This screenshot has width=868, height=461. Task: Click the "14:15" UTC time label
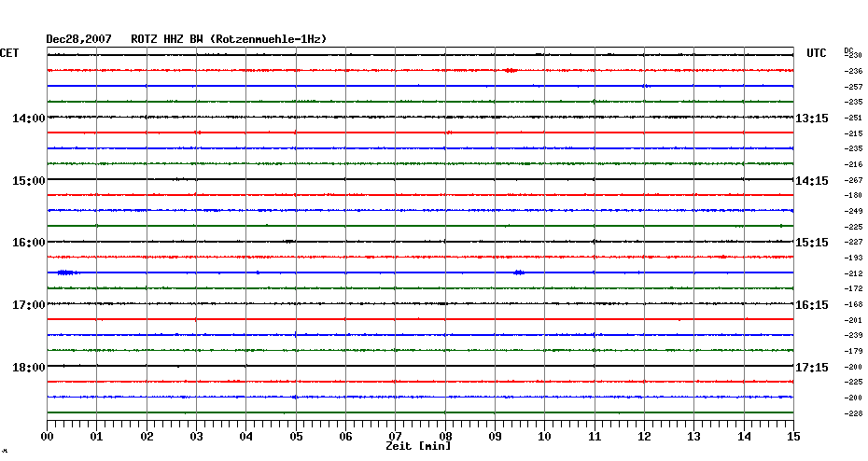[812, 181]
